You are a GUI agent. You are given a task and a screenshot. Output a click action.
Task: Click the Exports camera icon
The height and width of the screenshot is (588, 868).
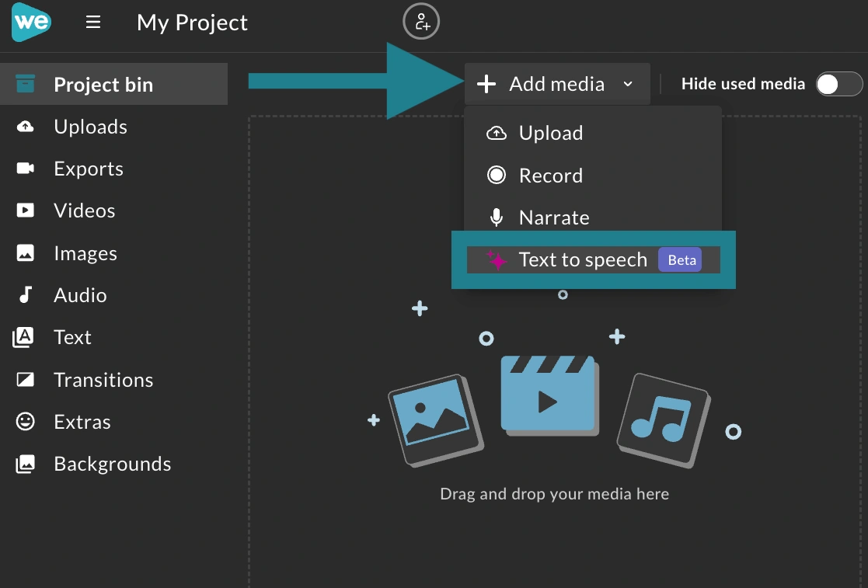26,168
